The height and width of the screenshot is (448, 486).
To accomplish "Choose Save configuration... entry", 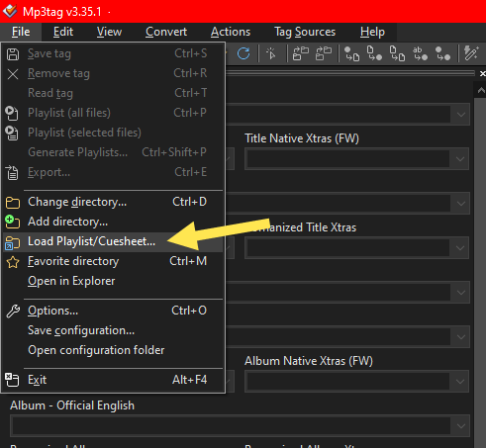I will coord(113,330).
